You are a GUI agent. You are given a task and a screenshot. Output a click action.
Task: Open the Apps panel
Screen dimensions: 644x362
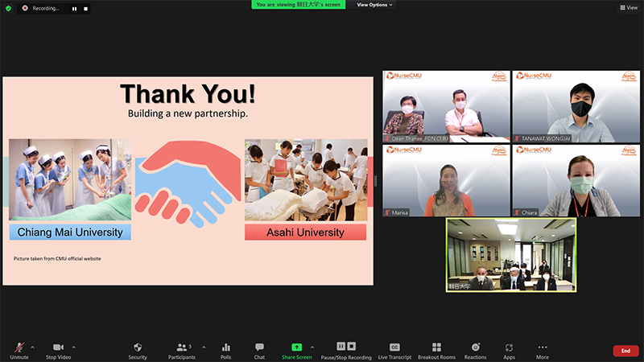click(x=509, y=351)
